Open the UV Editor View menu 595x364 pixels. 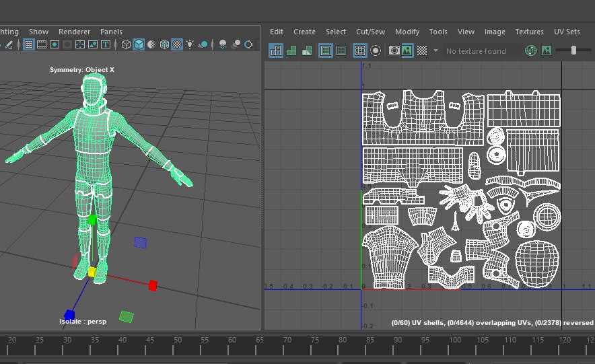pos(466,32)
